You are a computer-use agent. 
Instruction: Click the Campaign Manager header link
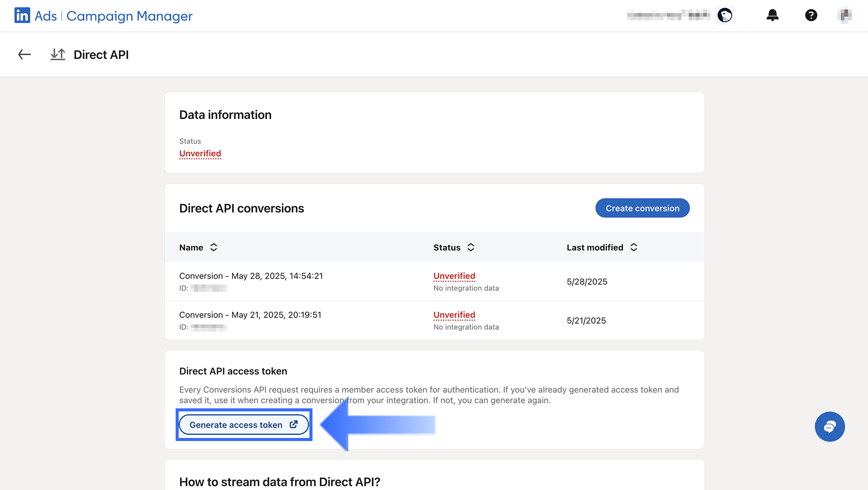(129, 16)
